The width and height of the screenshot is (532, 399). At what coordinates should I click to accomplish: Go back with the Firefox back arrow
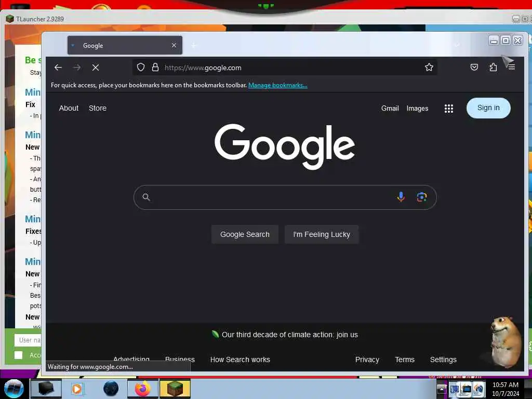(x=58, y=68)
